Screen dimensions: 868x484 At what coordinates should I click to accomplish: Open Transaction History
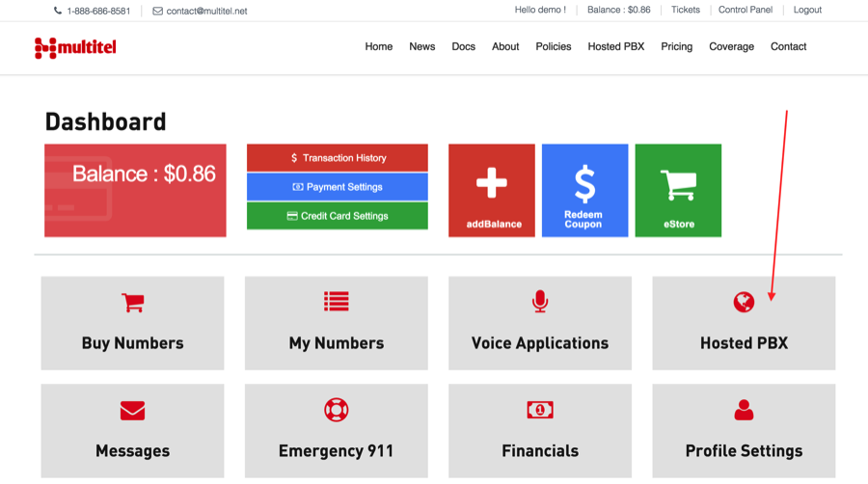338,158
